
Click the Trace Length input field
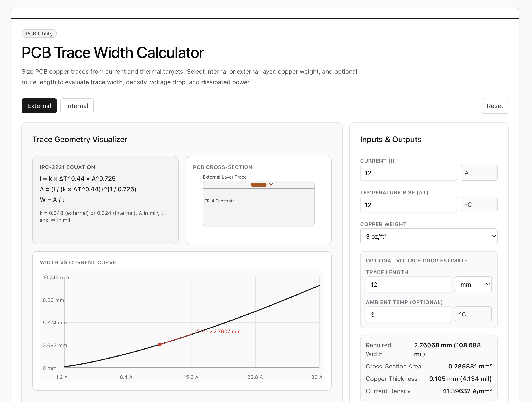pyautogui.click(x=408, y=285)
